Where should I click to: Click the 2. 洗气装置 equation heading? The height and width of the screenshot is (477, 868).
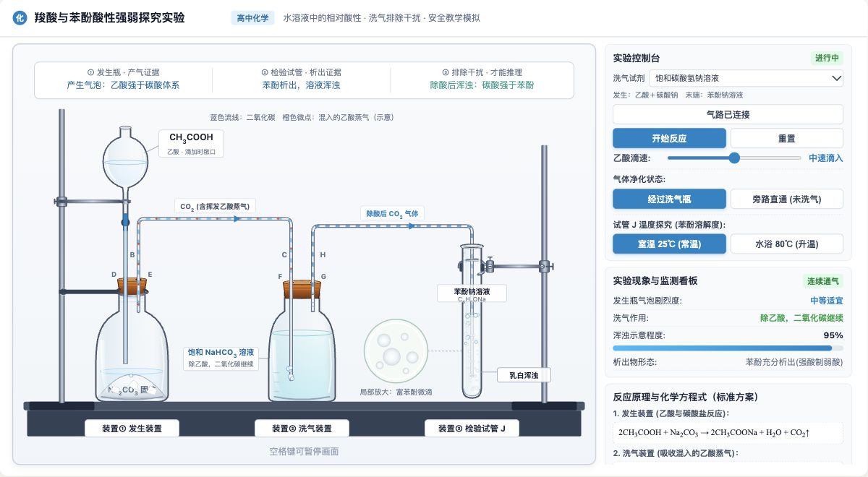click(x=675, y=453)
